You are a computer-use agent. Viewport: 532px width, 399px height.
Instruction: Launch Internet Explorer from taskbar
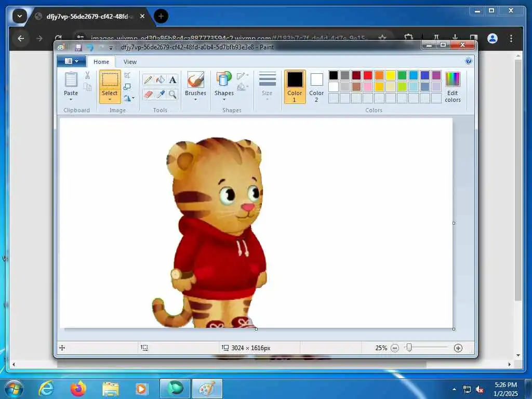click(46, 389)
